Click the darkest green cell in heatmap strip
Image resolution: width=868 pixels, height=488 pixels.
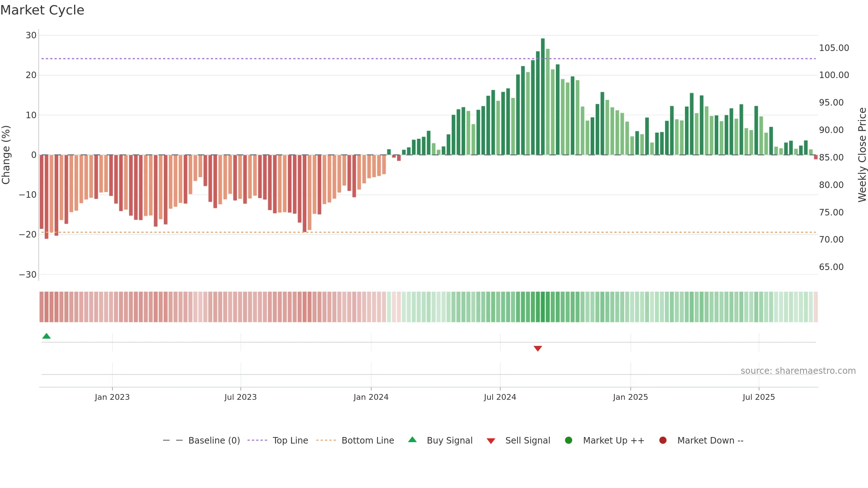pos(543,307)
